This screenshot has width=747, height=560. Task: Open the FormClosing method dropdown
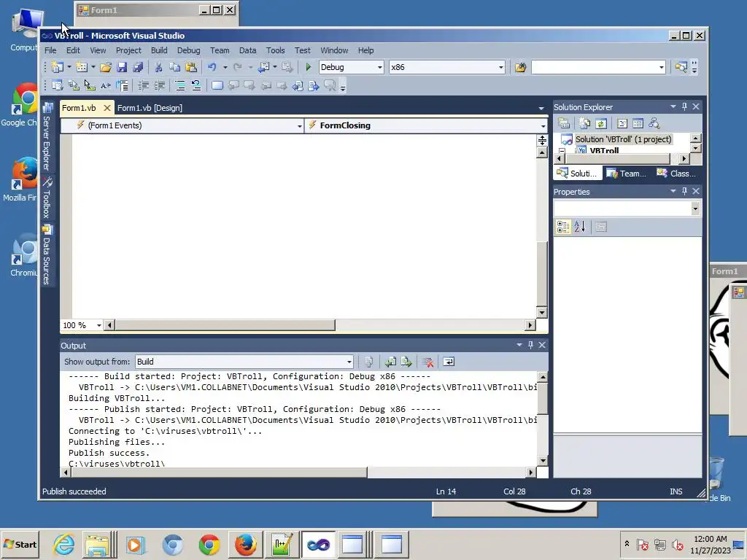click(x=543, y=125)
